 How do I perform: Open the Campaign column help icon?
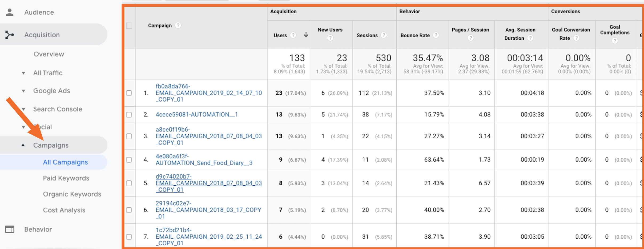[x=178, y=25]
